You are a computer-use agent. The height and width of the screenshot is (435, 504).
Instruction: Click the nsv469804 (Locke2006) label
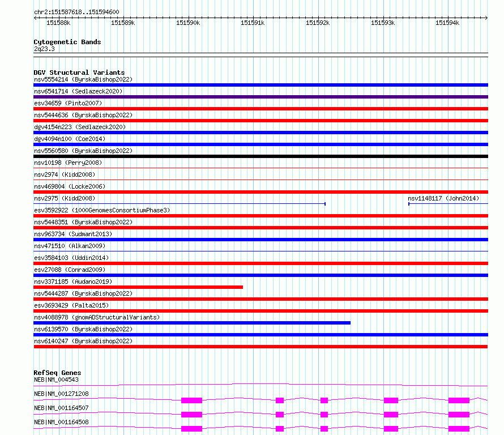point(70,186)
